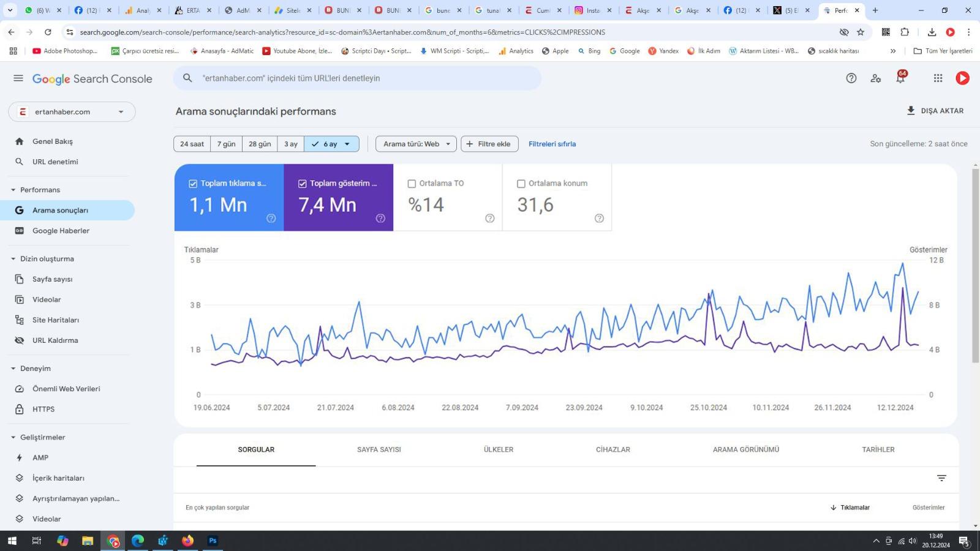This screenshot has height=551, width=980.
Task: Open the Google apps grid icon
Action: pos(938,78)
